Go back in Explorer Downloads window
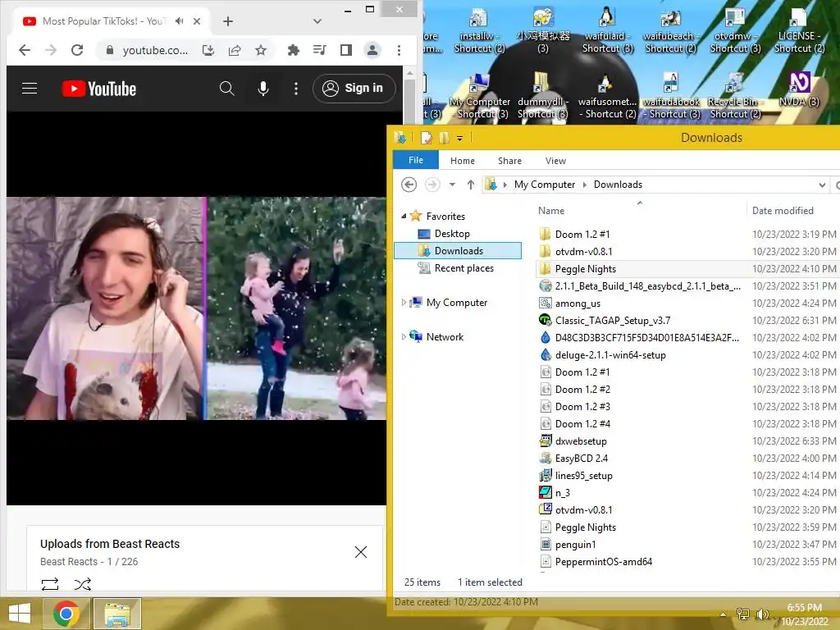This screenshot has height=630, width=840. tap(409, 185)
